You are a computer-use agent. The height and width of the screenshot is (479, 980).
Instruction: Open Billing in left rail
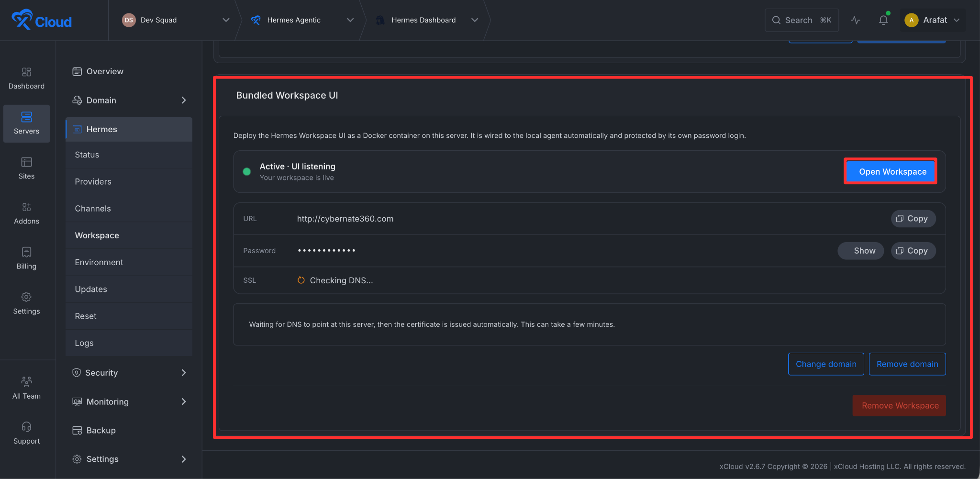pos(26,258)
